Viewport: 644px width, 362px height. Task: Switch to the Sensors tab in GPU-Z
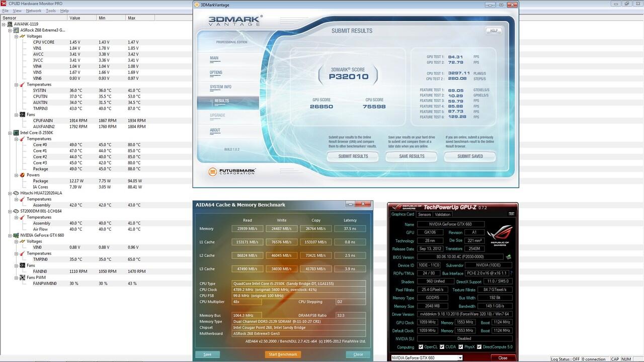point(424,215)
